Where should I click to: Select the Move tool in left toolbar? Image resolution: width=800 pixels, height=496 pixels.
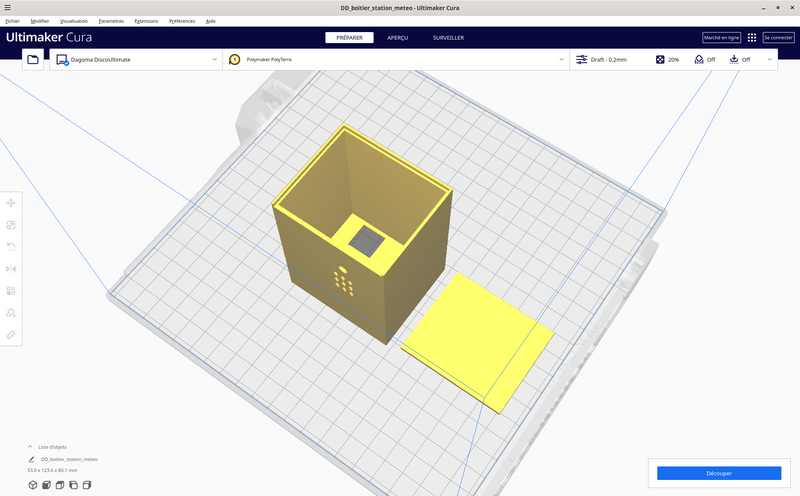pyautogui.click(x=11, y=203)
